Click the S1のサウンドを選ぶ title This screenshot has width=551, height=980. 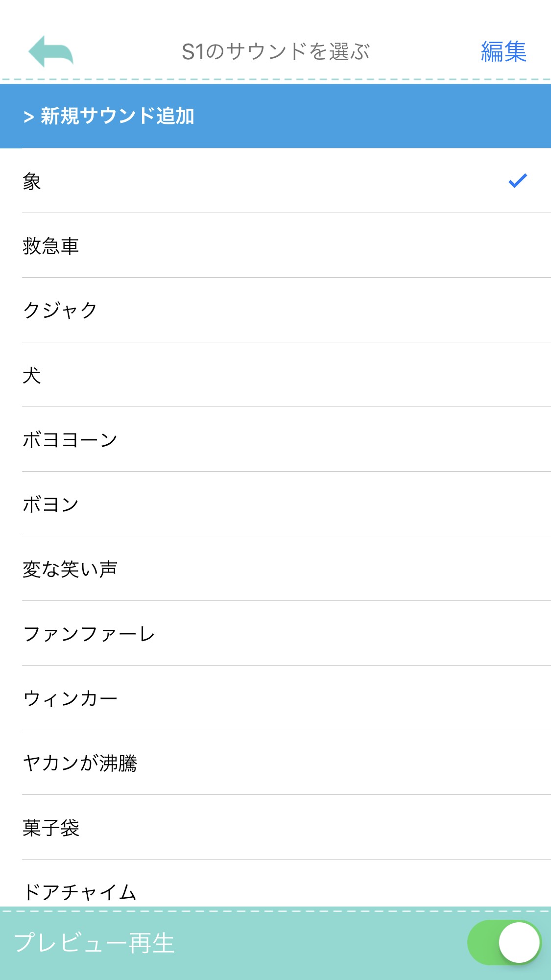(x=275, y=51)
